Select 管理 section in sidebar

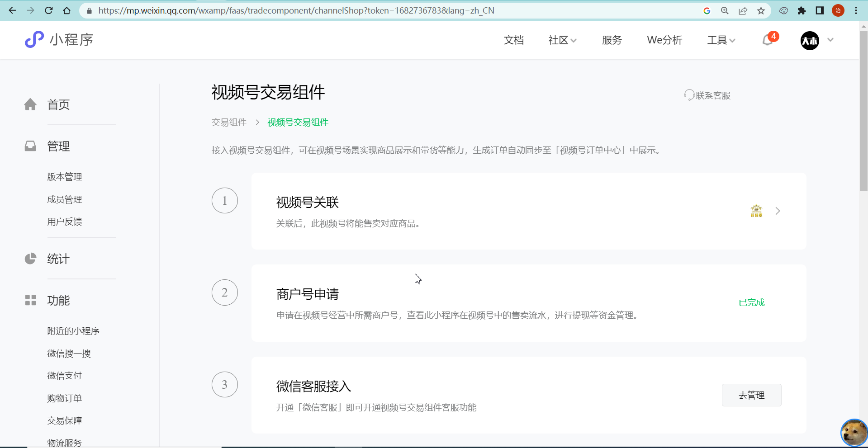tap(58, 146)
